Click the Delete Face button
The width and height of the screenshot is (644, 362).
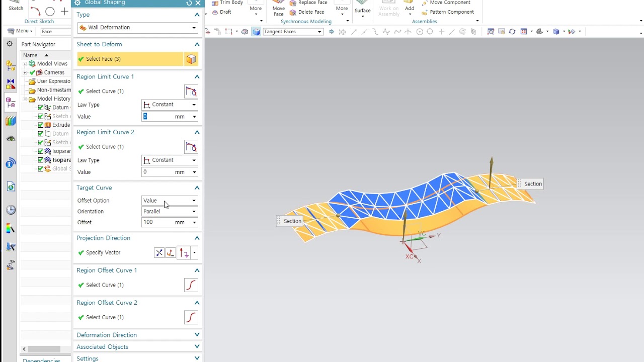point(307,12)
